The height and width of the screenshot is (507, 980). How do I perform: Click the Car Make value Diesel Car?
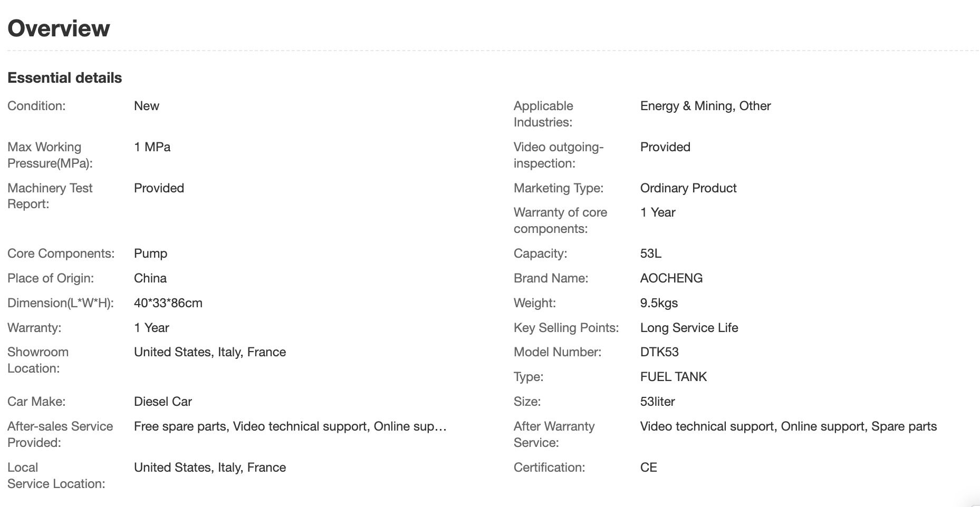tap(162, 402)
